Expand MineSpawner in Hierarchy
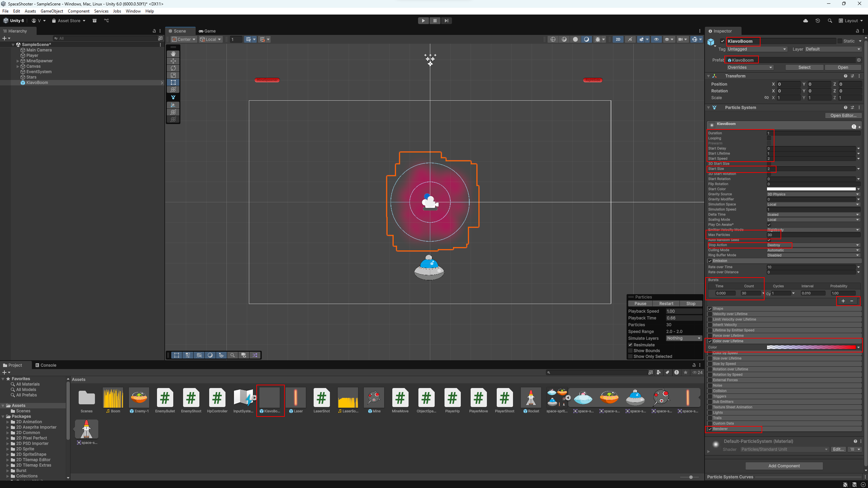868x488 pixels. click(18, 61)
